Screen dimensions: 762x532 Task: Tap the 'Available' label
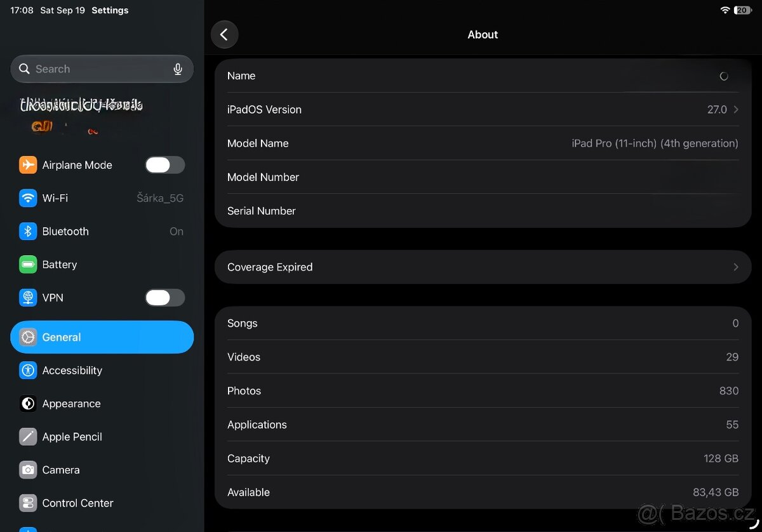pyautogui.click(x=248, y=492)
